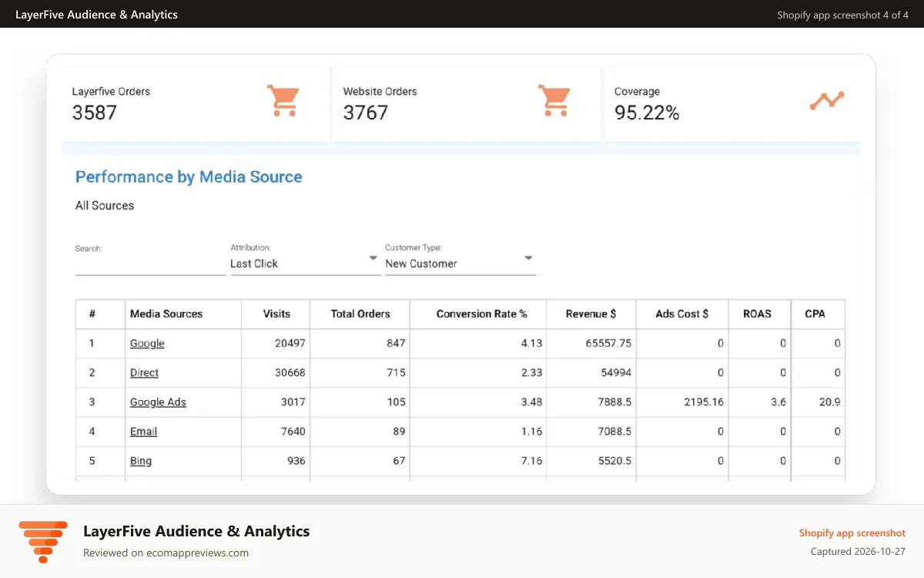Click the Direct total orders 715
This screenshot has height=578, width=924.
click(x=396, y=373)
